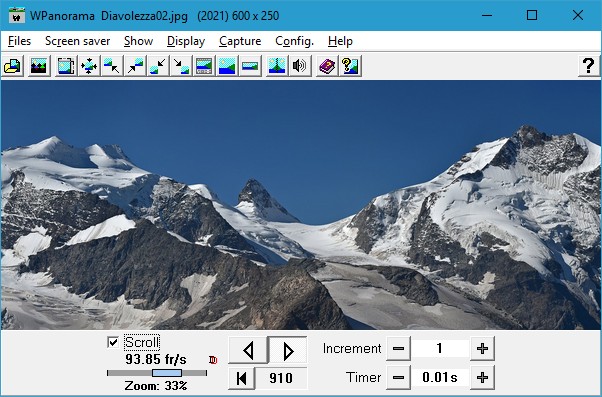Image resolution: width=602 pixels, height=397 pixels.
Task: Open the Config. menu
Action: point(294,41)
